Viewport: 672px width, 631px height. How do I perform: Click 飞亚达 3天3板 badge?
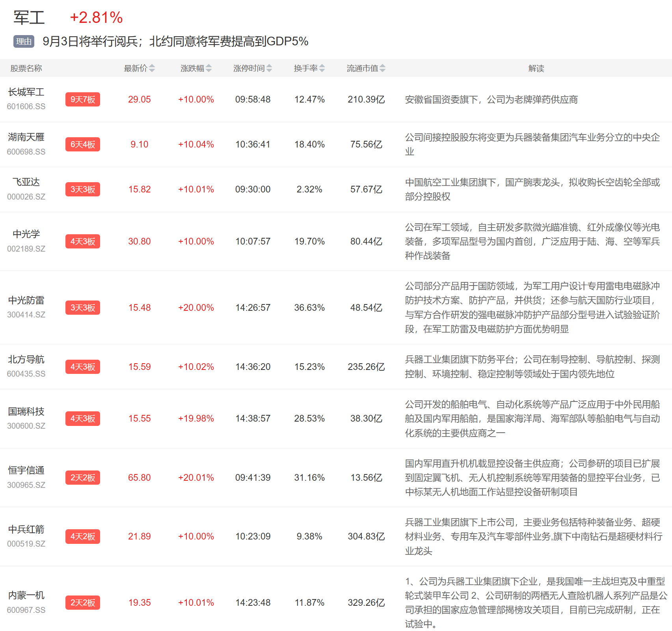click(83, 189)
